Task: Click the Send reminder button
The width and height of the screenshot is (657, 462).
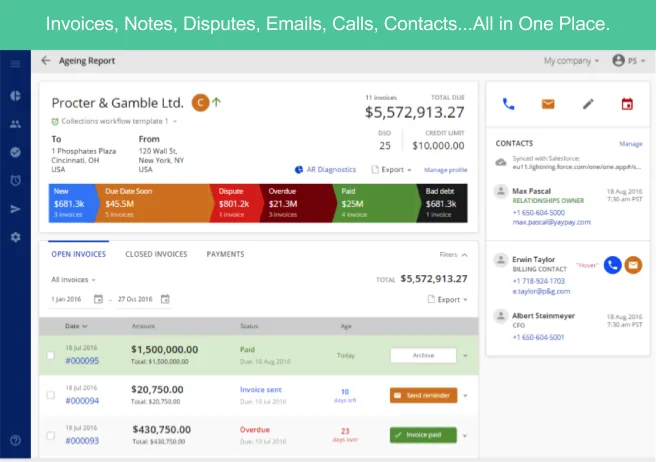Action: [x=423, y=395]
